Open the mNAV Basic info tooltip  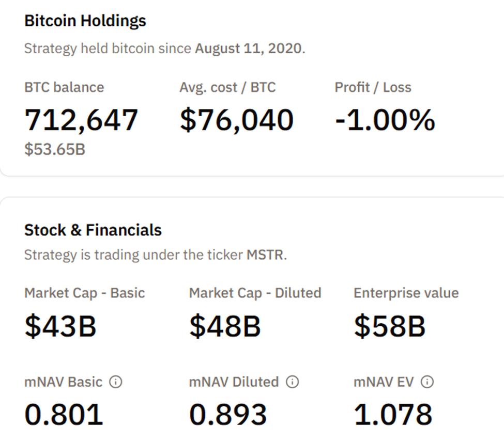pos(117,382)
